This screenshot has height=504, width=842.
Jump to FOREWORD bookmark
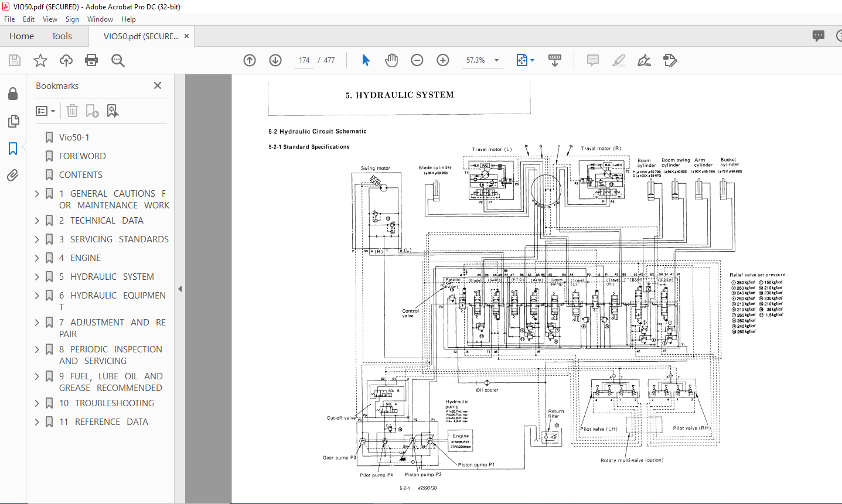pos(83,156)
